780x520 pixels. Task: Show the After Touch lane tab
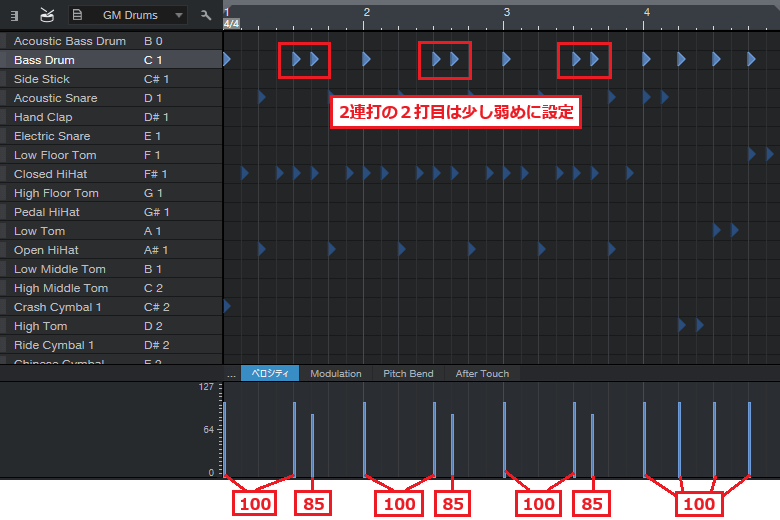(x=482, y=374)
